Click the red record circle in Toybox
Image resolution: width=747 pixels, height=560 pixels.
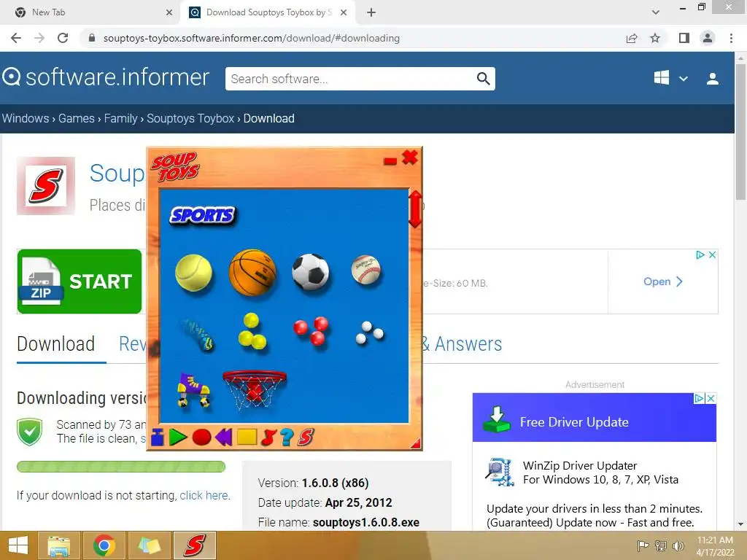pos(201,437)
